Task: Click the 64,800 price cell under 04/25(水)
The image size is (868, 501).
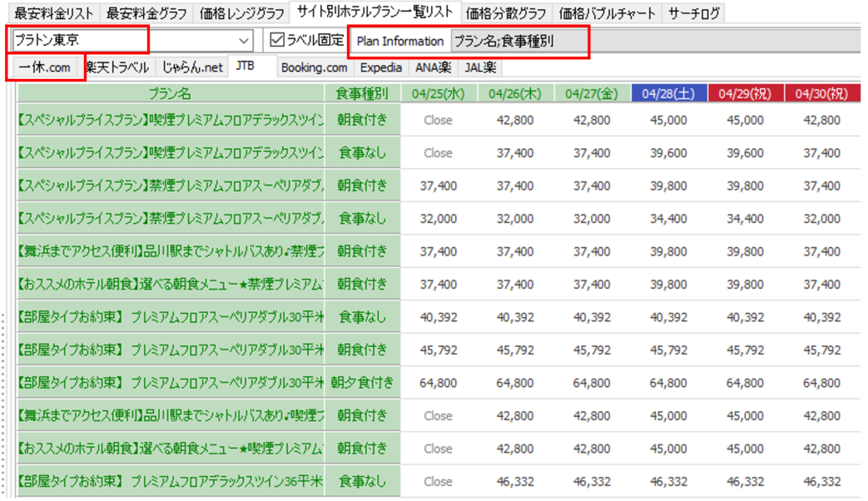Action: pyautogui.click(x=438, y=383)
